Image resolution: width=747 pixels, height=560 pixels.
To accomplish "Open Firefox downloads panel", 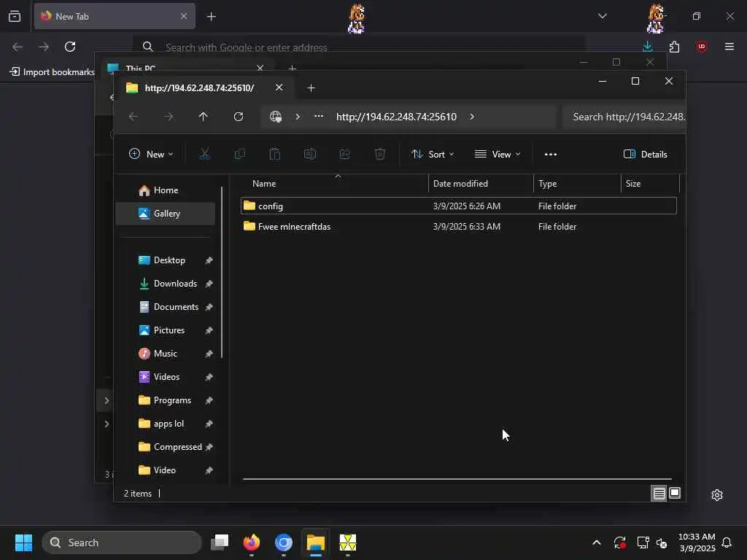I will [648, 47].
